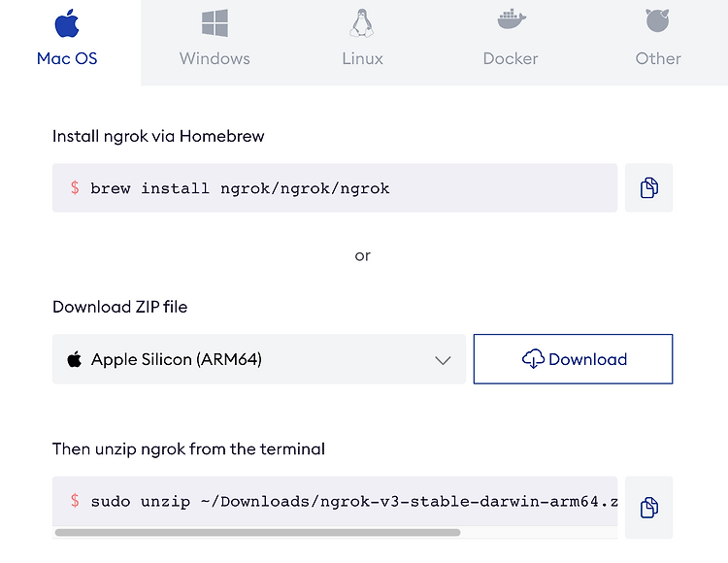
Task: Switch to the Linux tab
Action: pos(363,58)
